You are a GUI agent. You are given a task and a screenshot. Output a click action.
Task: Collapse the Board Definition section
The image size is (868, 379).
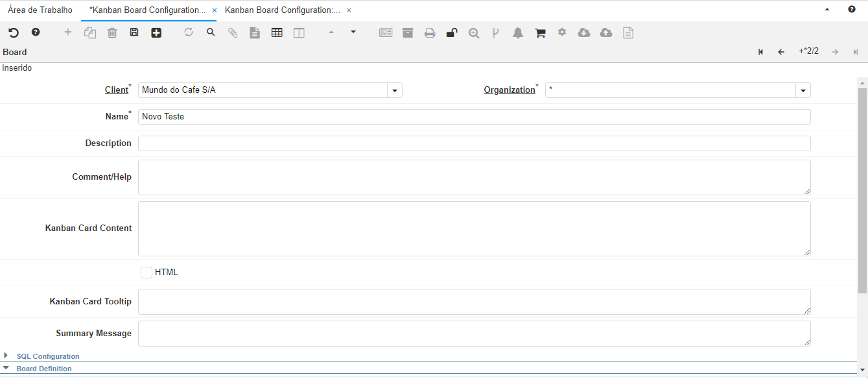[44, 369]
